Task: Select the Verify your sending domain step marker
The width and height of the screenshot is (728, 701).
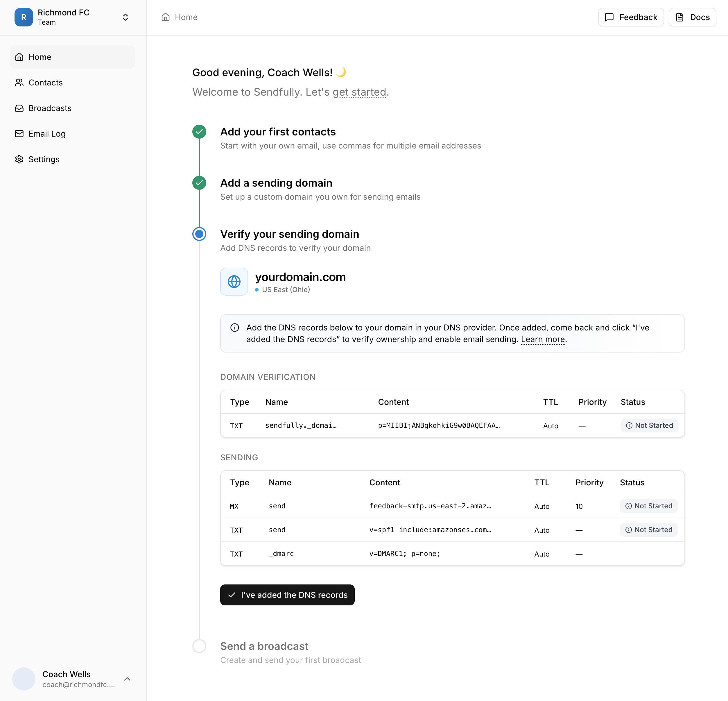Action: point(200,234)
